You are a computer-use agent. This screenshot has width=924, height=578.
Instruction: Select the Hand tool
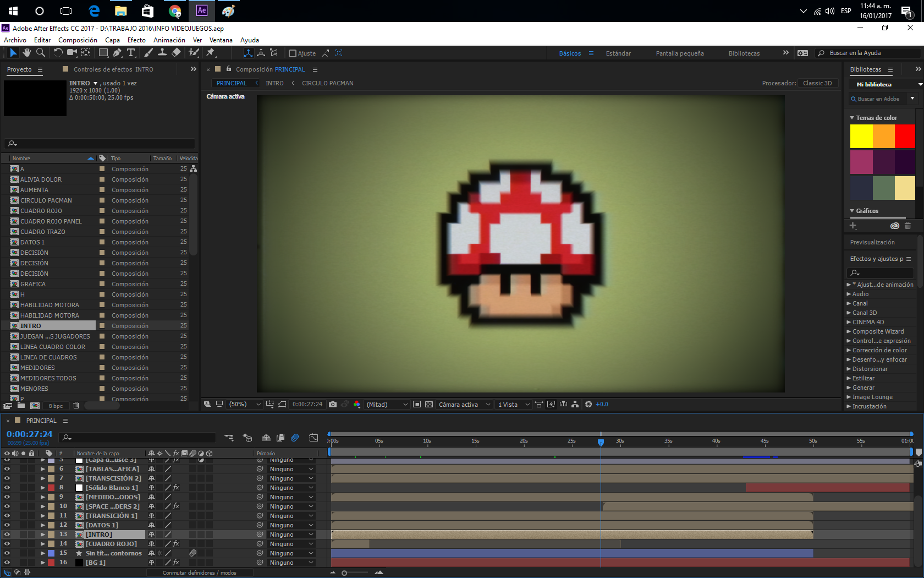click(x=27, y=53)
